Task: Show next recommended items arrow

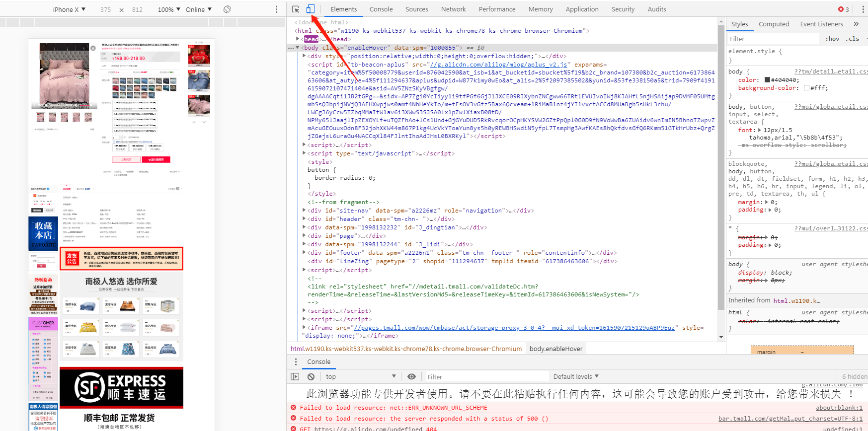Action: point(204,122)
